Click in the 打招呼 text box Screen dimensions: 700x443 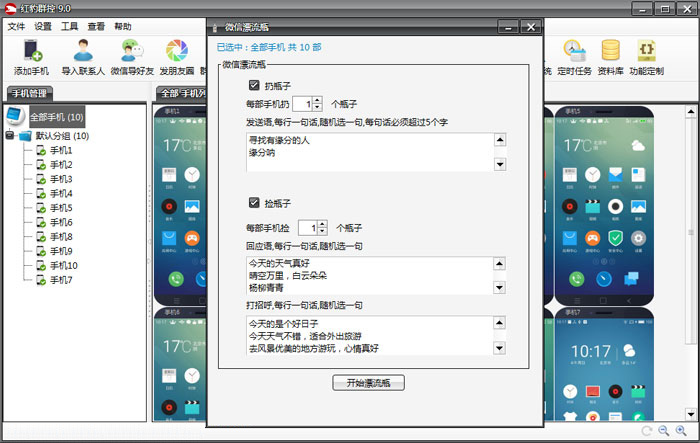[x=370, y=335]
